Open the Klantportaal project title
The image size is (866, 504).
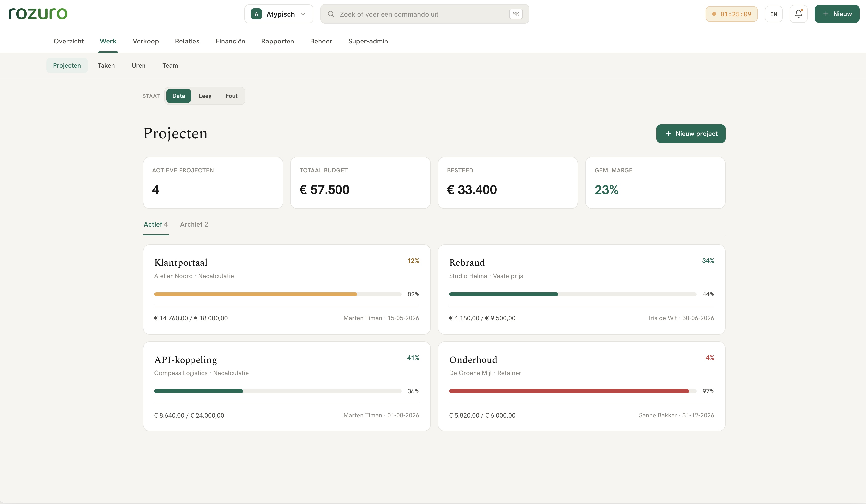[181, 263]
